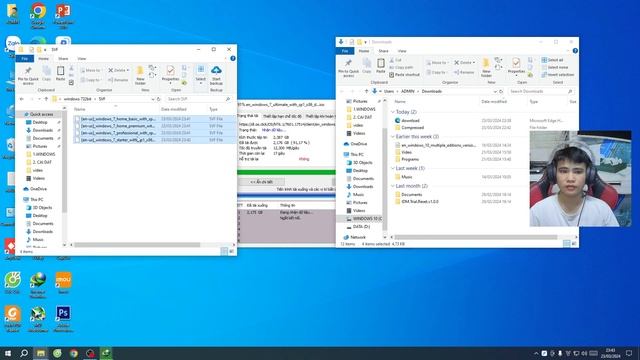
Task: Click Chrome icon on the taskbar
Action: click(x=73, y=353)
